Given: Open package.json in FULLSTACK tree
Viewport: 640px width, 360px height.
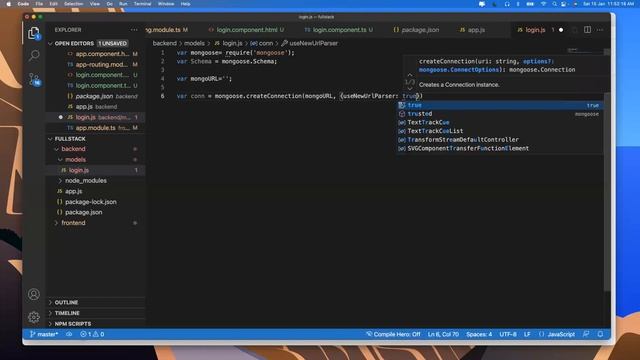Looking at the screenshot, I should pyautogui.click(x=96, y=212).
